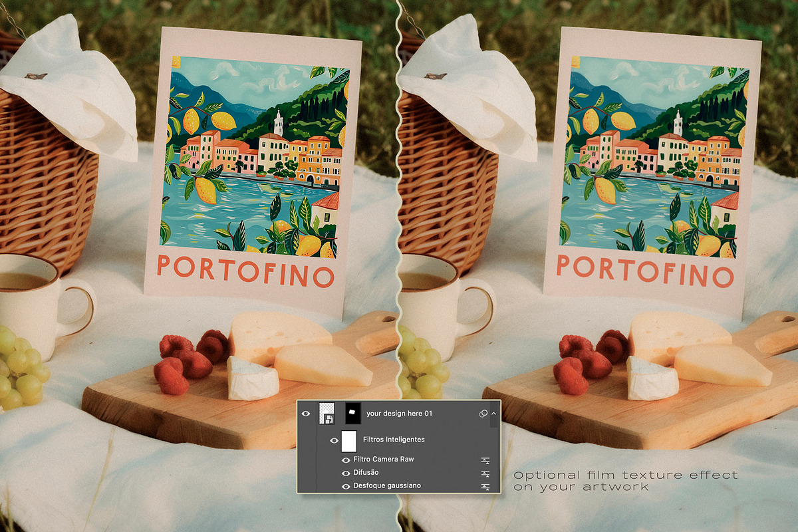
Task: Click the smart object layer thumbnail
Action: pyautogui.click(x=327, y=414)
